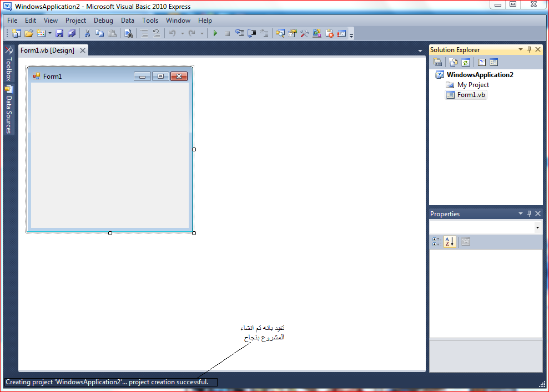Screen dimensions: 549x392
Task: Click View Designer icon in Solution Explorer
Action: [493, 62]
